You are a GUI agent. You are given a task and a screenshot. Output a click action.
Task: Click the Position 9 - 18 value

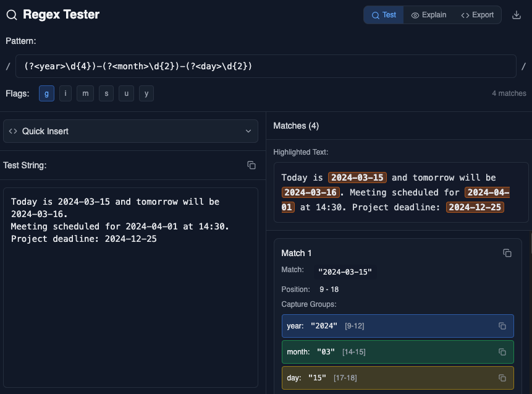click(329, 289)
